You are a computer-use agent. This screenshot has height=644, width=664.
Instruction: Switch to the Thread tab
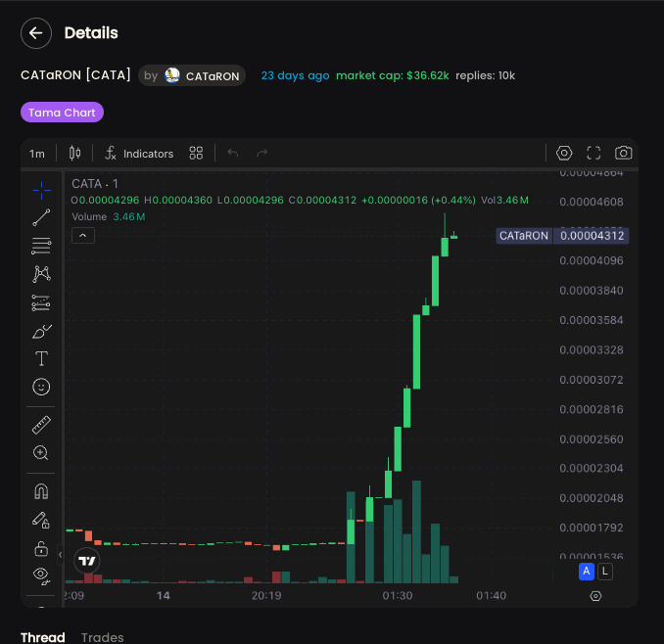(x=43, y=638)
